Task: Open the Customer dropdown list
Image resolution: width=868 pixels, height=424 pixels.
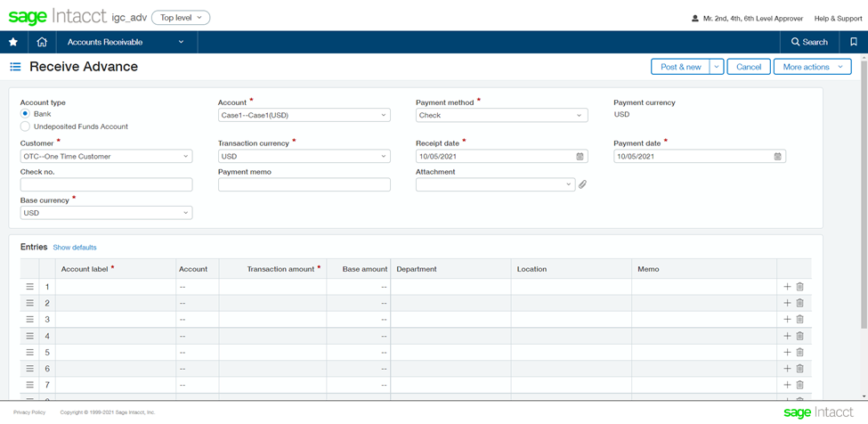Action: 106,157
